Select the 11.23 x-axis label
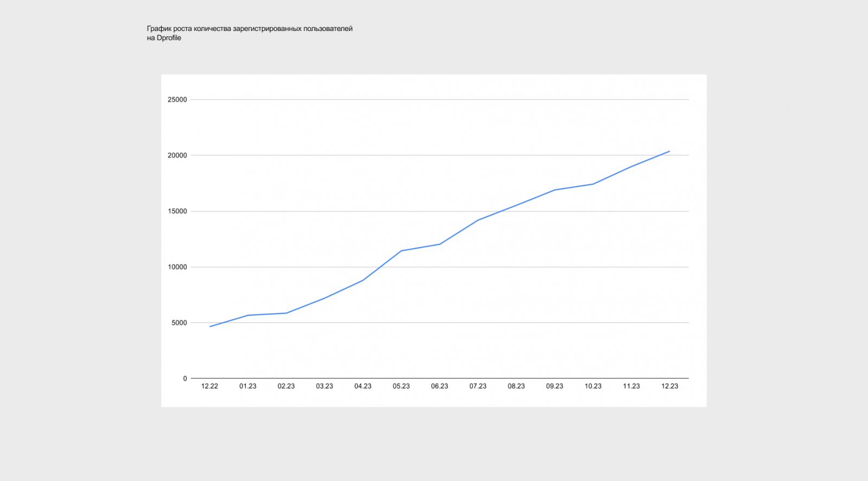The image size is (868, 481). click(x=631, y=386)
